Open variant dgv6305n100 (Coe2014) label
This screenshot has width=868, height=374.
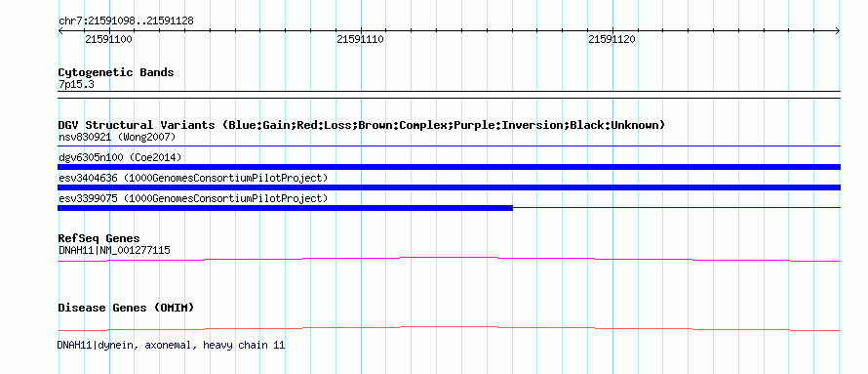tap(120, 157)
